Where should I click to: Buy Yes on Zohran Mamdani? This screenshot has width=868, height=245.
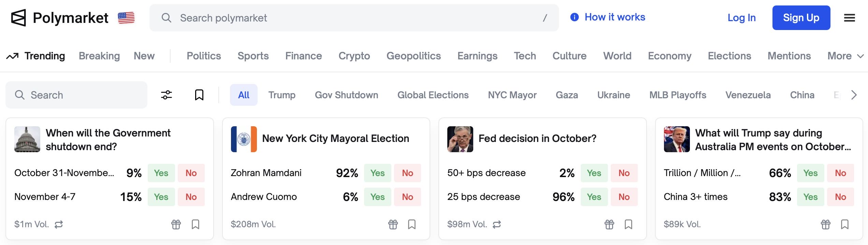point(377,173)
